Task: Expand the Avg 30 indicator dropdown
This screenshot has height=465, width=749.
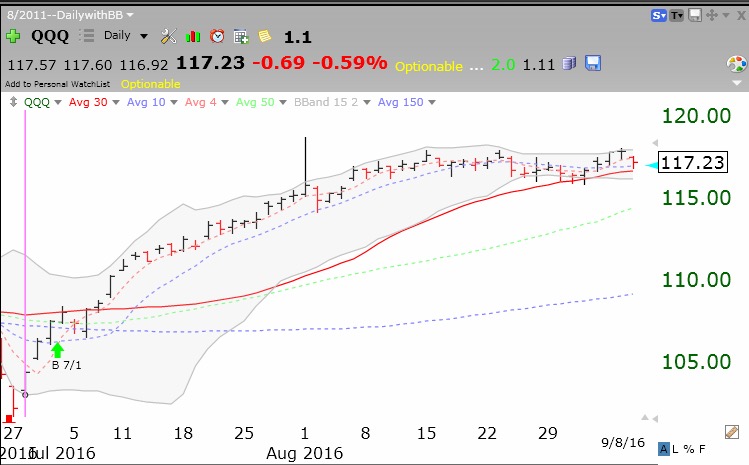Action: tap(115, 102)
